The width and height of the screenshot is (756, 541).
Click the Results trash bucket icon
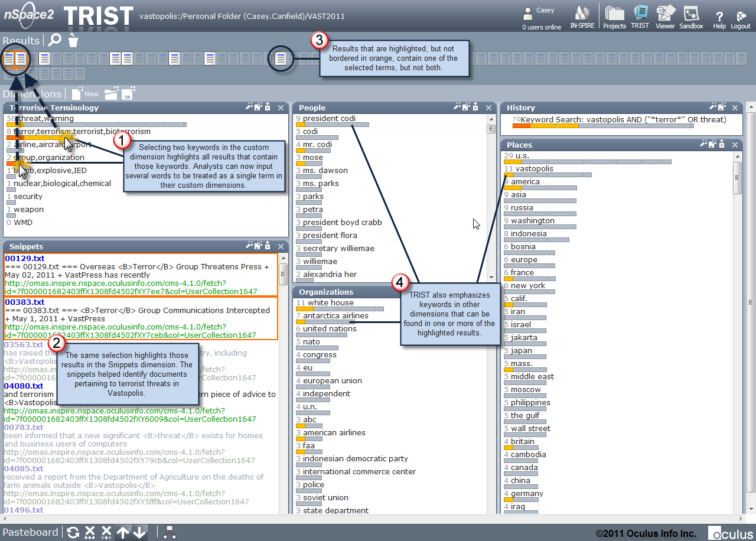click(73, 40)
